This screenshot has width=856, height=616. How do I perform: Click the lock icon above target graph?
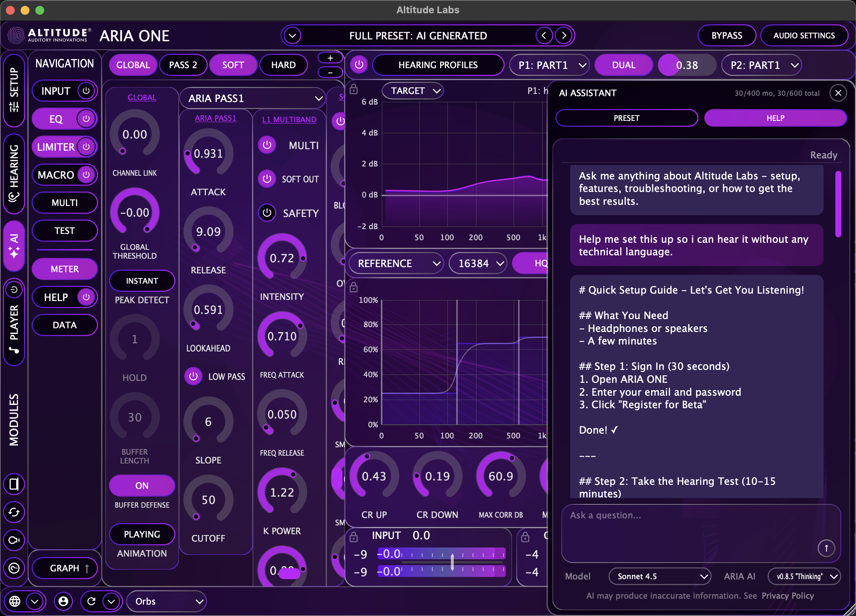coord(354,90)
